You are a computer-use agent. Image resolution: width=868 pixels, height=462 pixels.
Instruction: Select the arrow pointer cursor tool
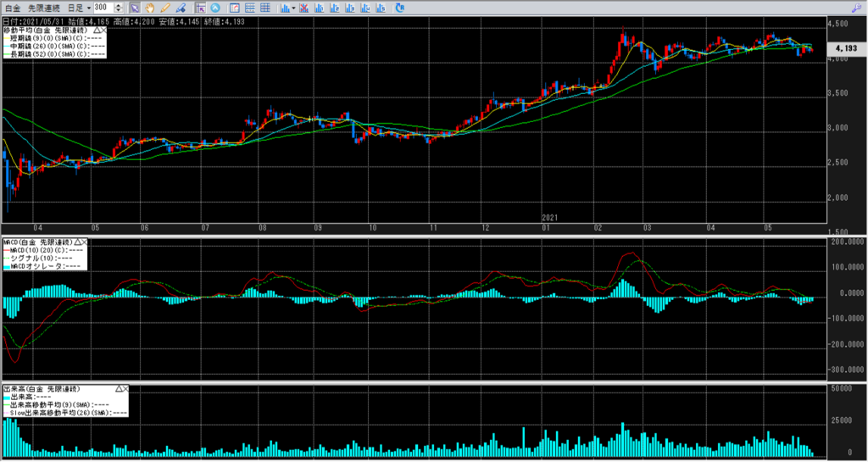click(134, 8)
